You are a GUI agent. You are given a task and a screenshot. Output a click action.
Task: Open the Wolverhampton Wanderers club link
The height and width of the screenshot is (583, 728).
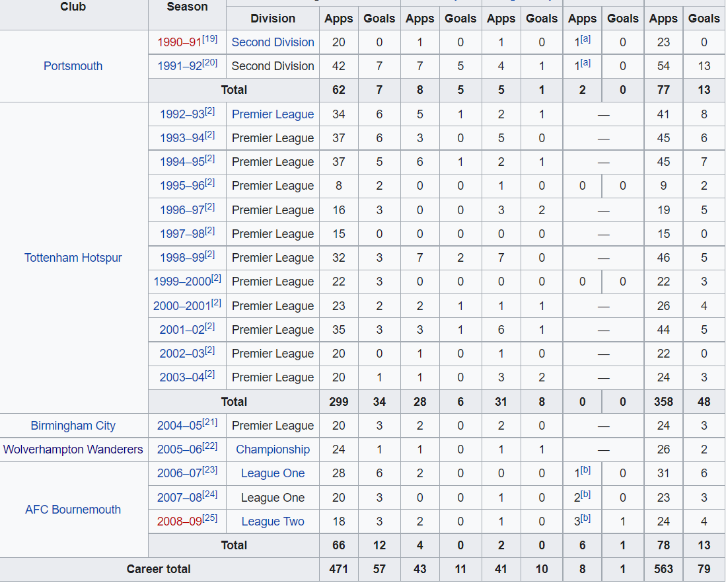(x=73, y=449)
